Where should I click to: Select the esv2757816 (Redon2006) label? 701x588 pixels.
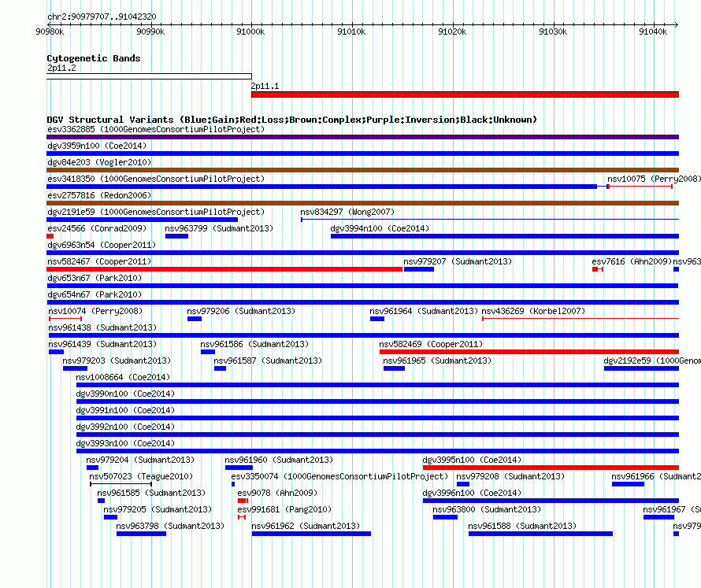click(99, 195)
